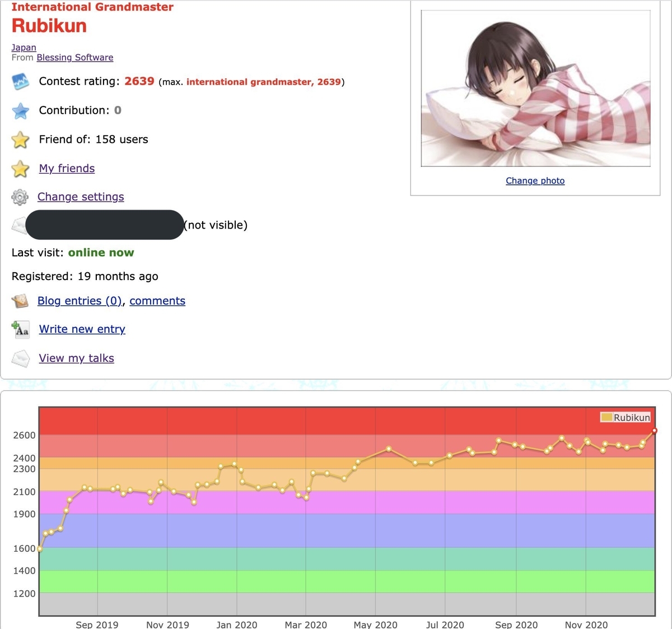The width and height of the screenshot is (672, 629).
Task: Click the International Grandmaster title text
Action: pos(92,7)
